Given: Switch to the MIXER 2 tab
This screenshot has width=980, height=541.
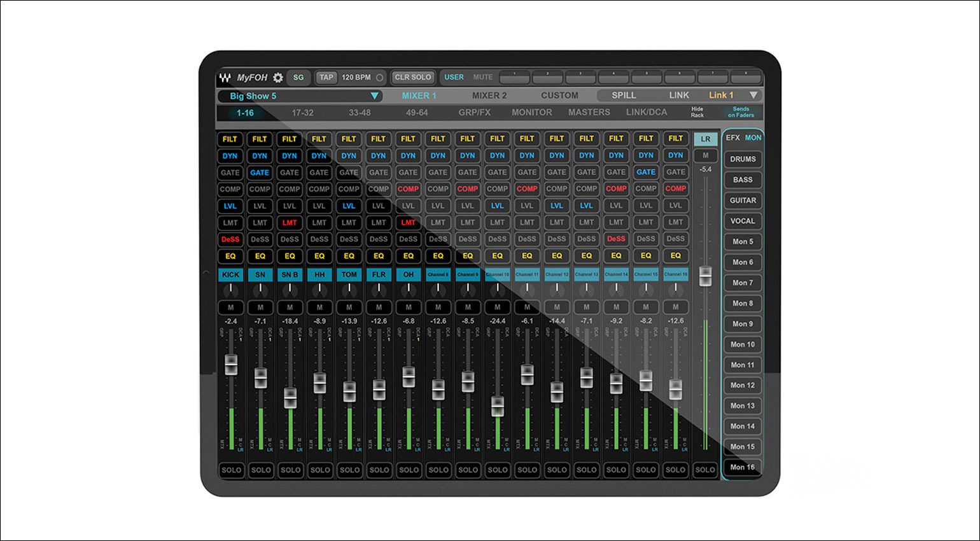Looking at the screenshot, I should [489, 95].
